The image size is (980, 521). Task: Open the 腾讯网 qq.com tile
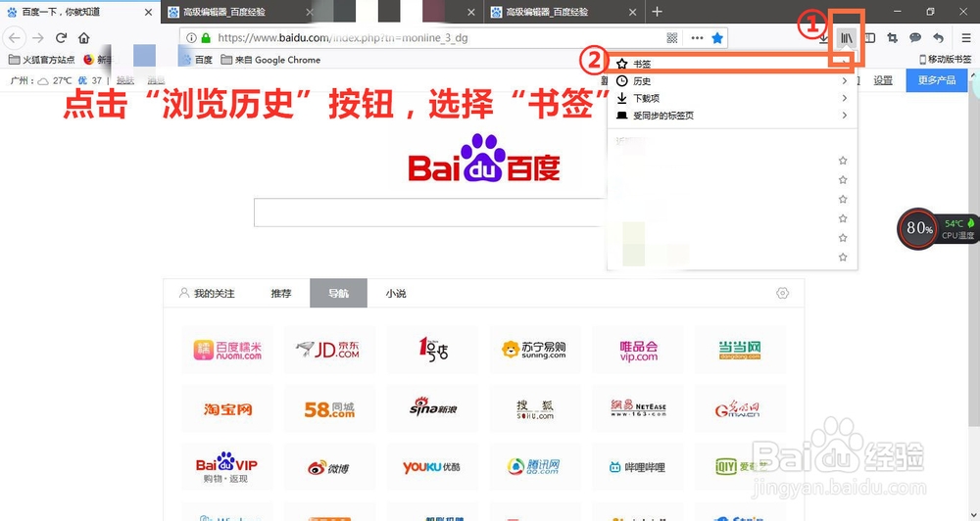click(535, 467)
